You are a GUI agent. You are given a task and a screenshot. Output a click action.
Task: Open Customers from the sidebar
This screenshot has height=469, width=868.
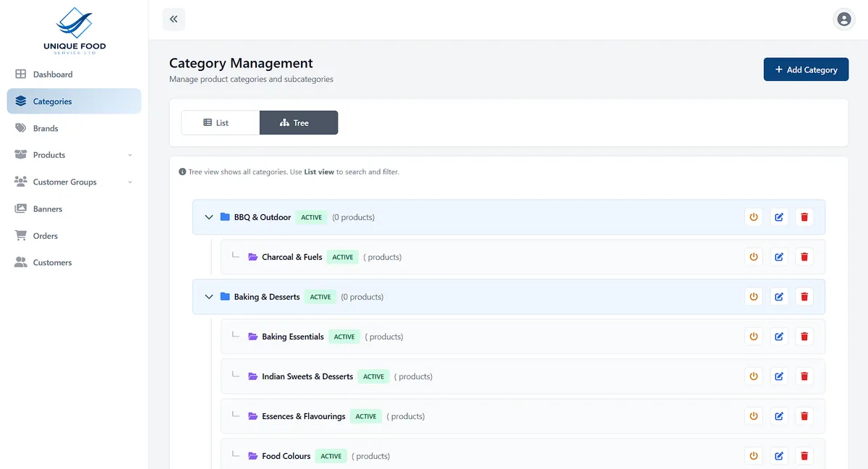tap(74, 263)
